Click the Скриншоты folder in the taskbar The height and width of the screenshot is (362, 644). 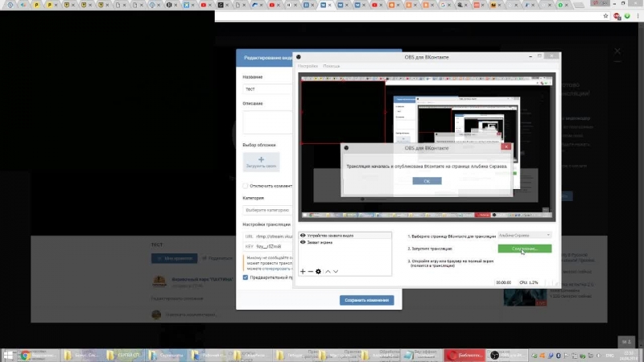point(167,356)
